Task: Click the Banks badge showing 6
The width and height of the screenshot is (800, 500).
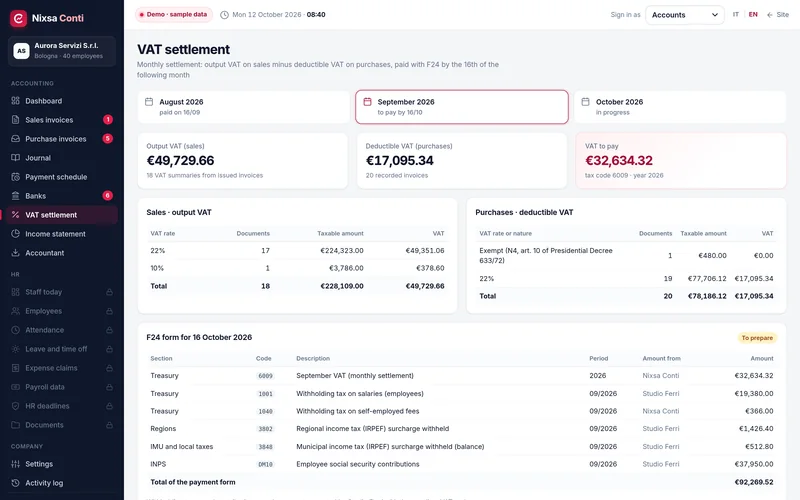Action: coord(108,195)
